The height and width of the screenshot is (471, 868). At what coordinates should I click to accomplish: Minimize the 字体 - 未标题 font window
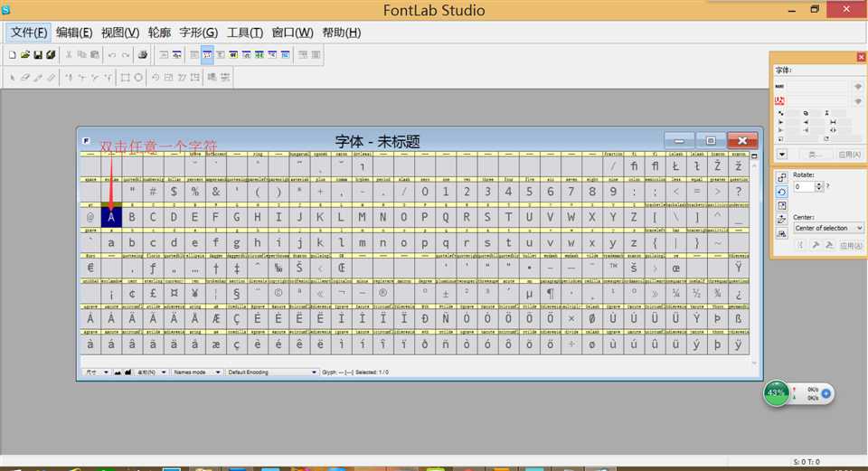point(679,141)
